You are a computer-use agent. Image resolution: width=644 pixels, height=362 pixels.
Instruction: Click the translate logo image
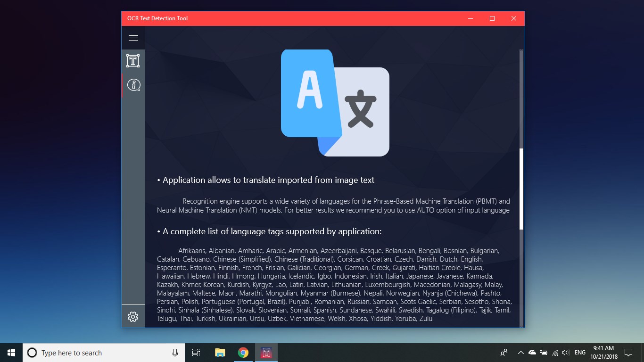pyautogui.click(x=335, y=103)
